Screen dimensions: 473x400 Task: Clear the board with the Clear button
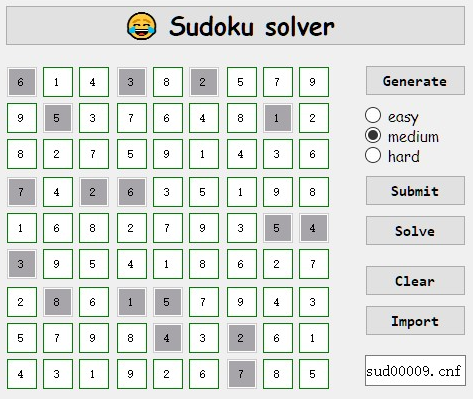415,281
